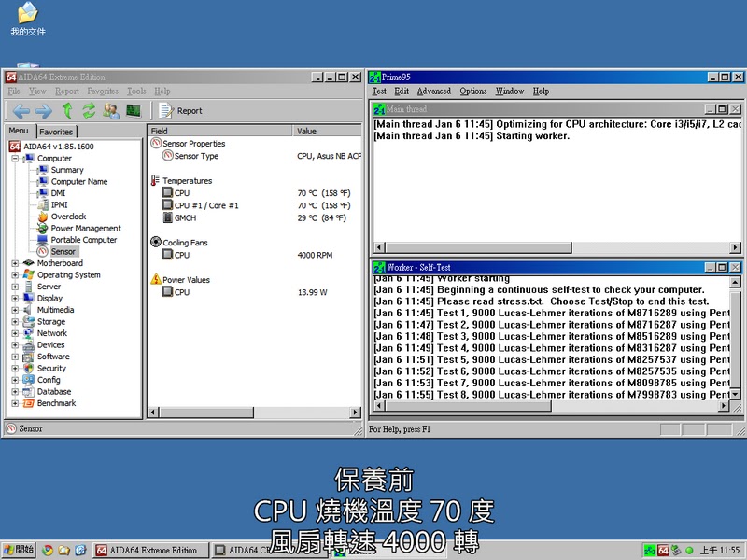Image resolution: width=747 pixels, height=560 pixels.
Task: Click the Temperatures thermometer icon
Action: 155,180
